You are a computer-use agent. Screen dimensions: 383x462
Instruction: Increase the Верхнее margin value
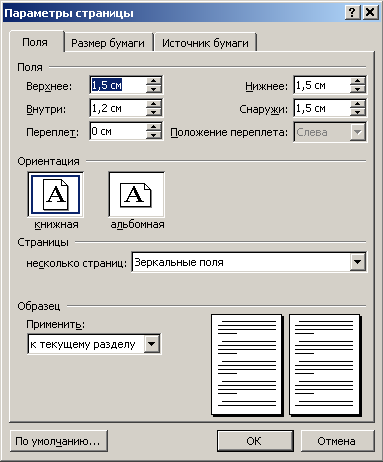pyautogui.click(x=154, y=81)
